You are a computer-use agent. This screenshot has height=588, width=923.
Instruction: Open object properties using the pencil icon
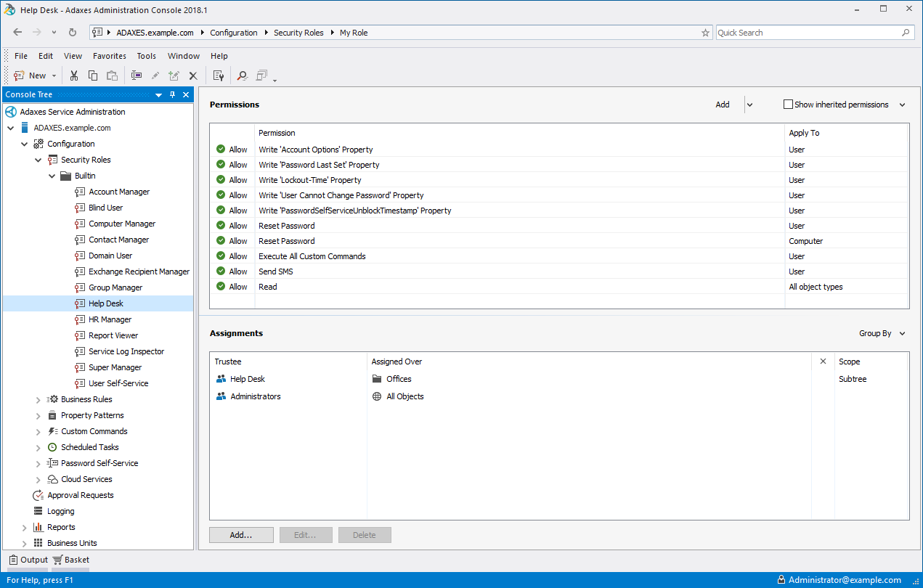pos(155,75)
